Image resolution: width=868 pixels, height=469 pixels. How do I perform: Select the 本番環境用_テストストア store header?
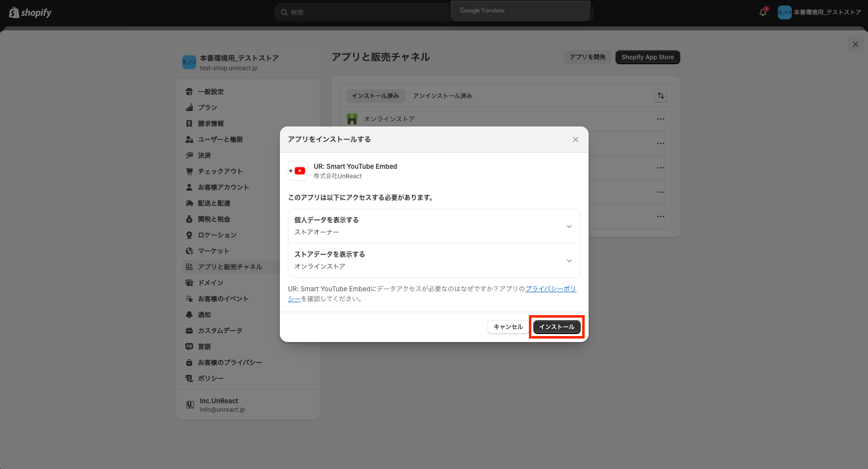point(248,63)
